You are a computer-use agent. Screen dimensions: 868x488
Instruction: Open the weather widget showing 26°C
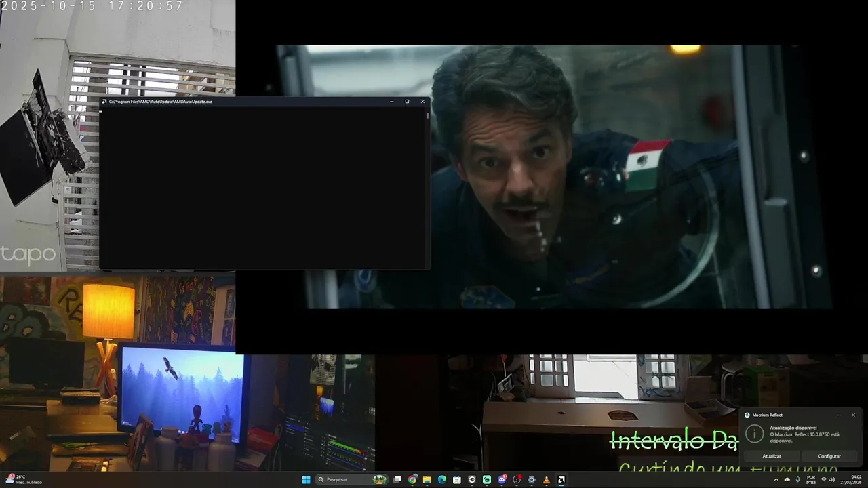(24, 480)
